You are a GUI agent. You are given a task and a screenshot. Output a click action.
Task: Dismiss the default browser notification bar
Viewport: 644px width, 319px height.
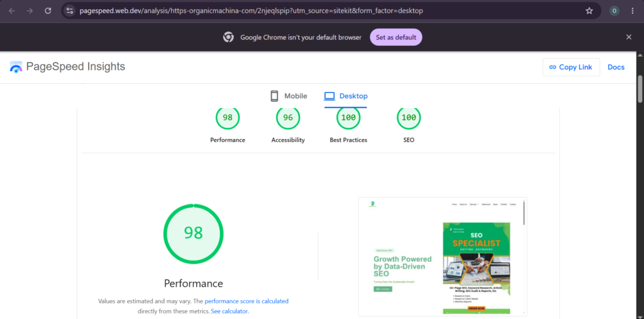[629, 37]
